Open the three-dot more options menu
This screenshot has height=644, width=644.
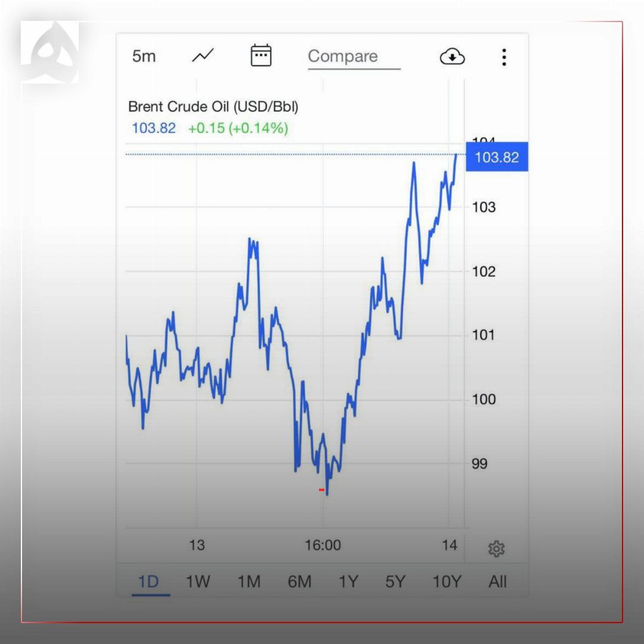pos(504,57)
